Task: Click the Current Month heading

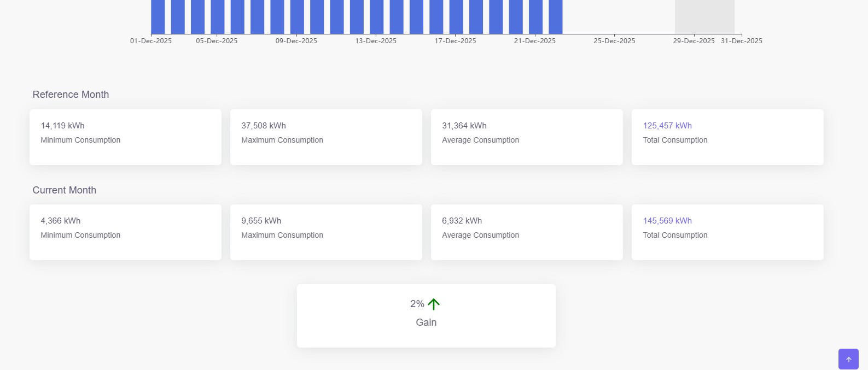Action: pyautogui.click(x=65, y=190)
